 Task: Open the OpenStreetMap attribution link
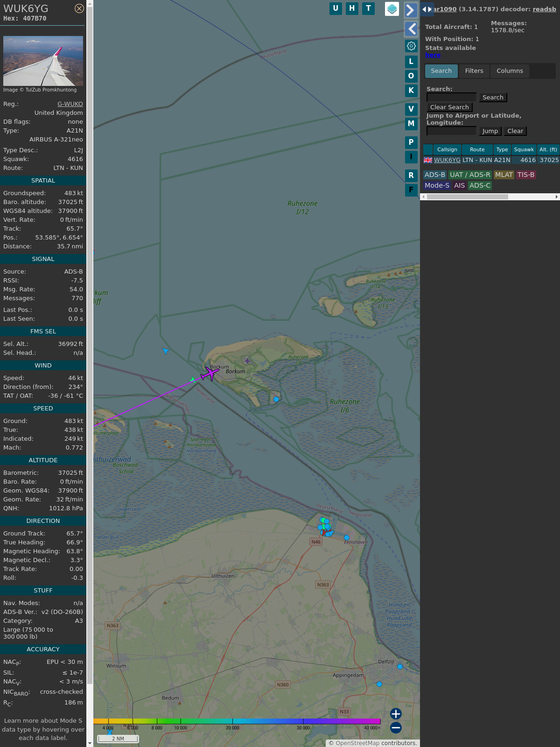357,743
